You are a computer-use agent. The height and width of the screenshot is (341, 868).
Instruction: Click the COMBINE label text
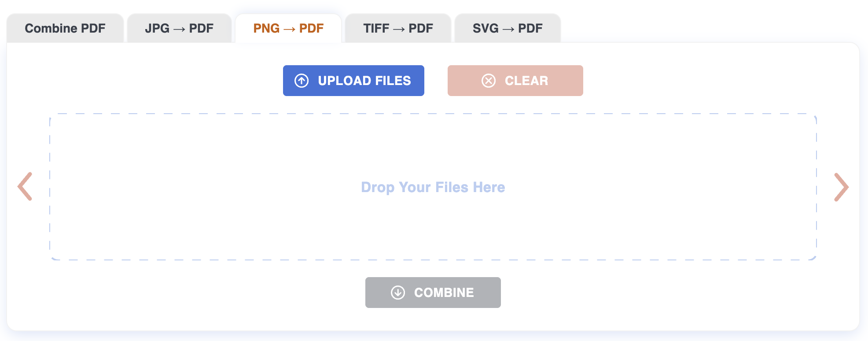[444, 293]
